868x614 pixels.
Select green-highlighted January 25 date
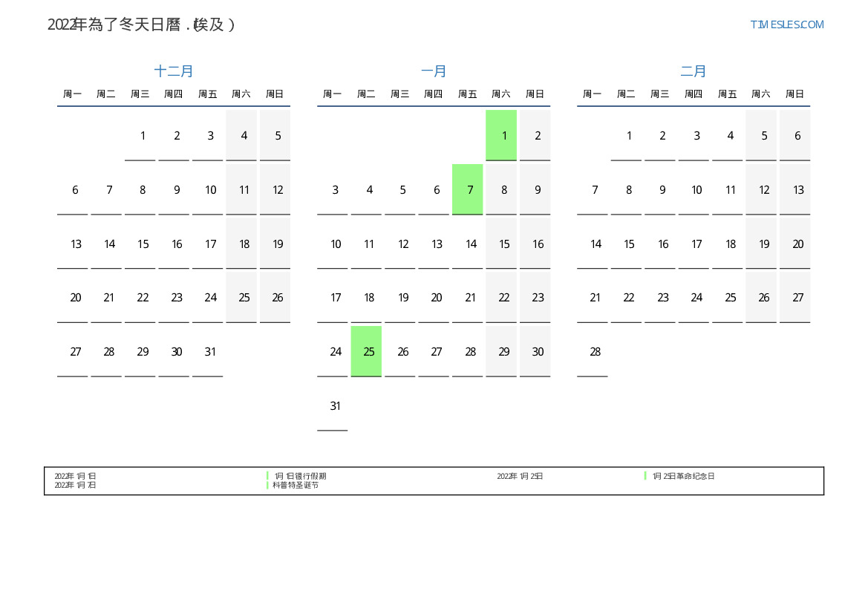tap(366, 352)
